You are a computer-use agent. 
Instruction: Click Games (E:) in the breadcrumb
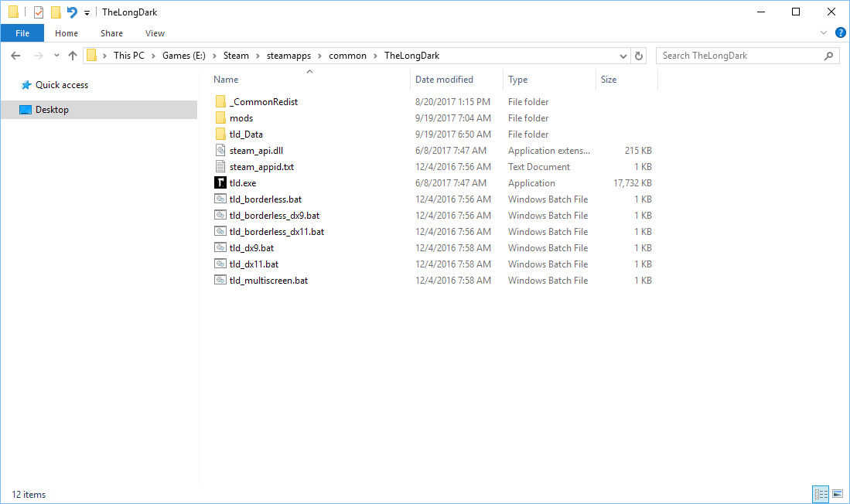[x=184, y=56]
